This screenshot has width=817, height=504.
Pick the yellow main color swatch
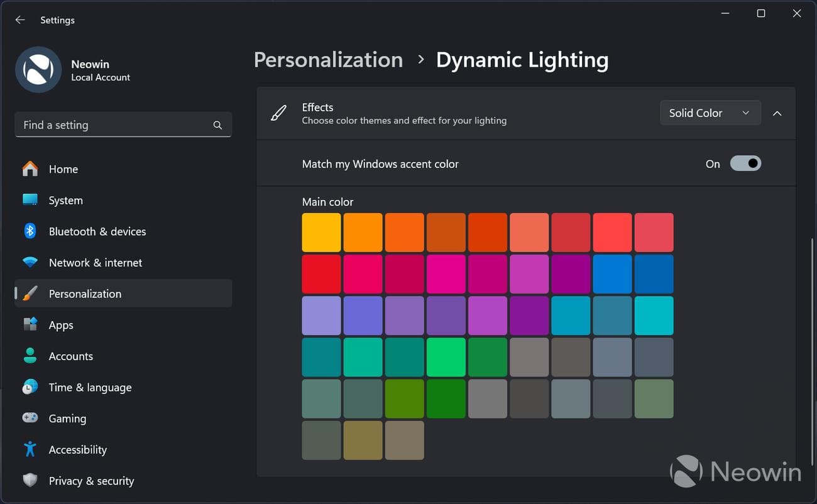point(321,232)
